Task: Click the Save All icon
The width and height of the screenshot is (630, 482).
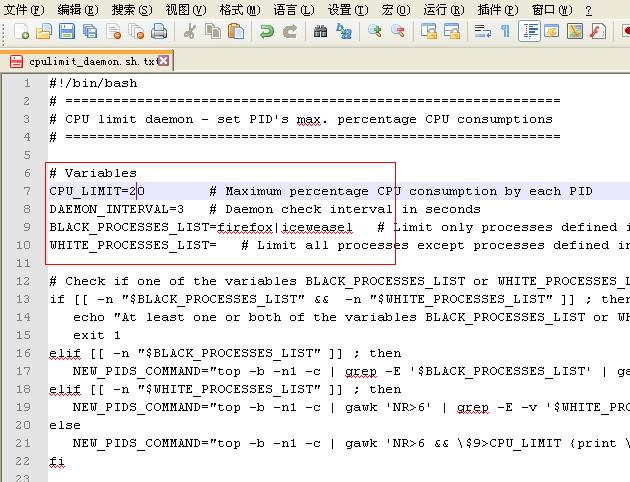Action: (90, 31)
